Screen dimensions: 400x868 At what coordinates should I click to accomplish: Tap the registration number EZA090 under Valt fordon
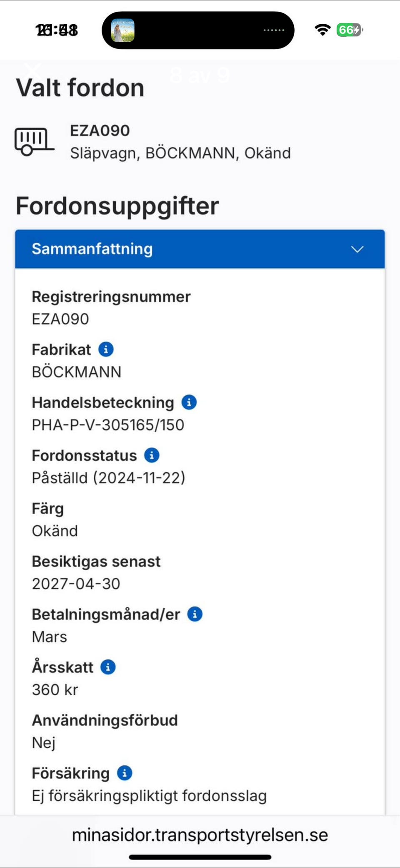coord(100,131)
